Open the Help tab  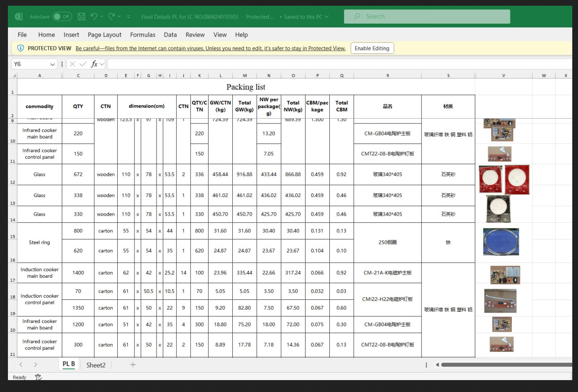click(241, 35)
